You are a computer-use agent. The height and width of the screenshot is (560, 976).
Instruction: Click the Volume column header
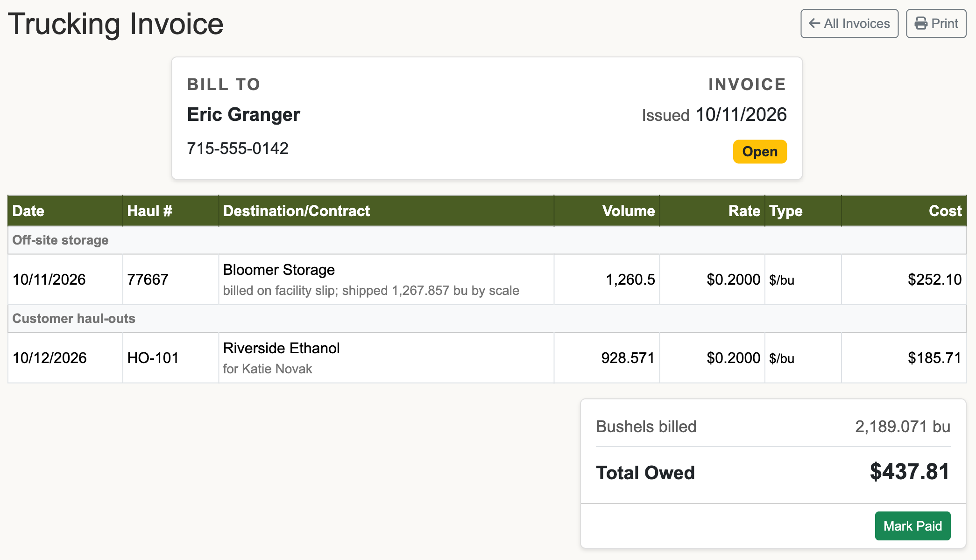click(607, 211)
